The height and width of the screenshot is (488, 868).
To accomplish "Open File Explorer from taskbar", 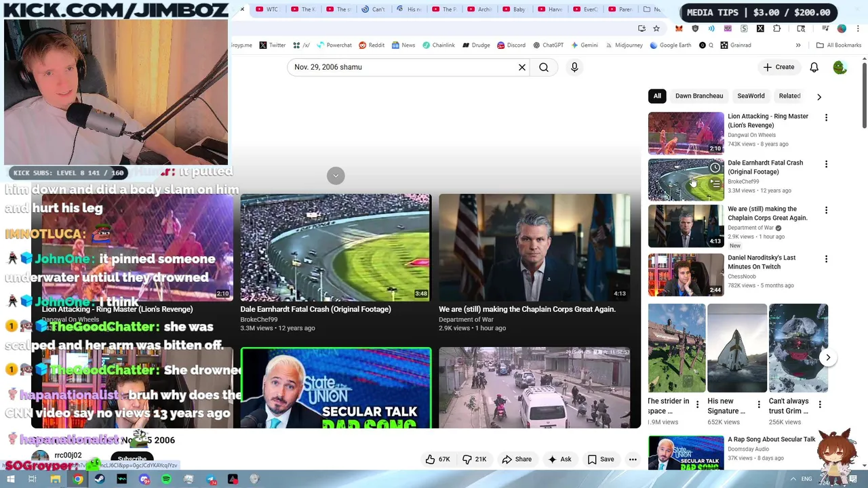I will click(56, 479).
